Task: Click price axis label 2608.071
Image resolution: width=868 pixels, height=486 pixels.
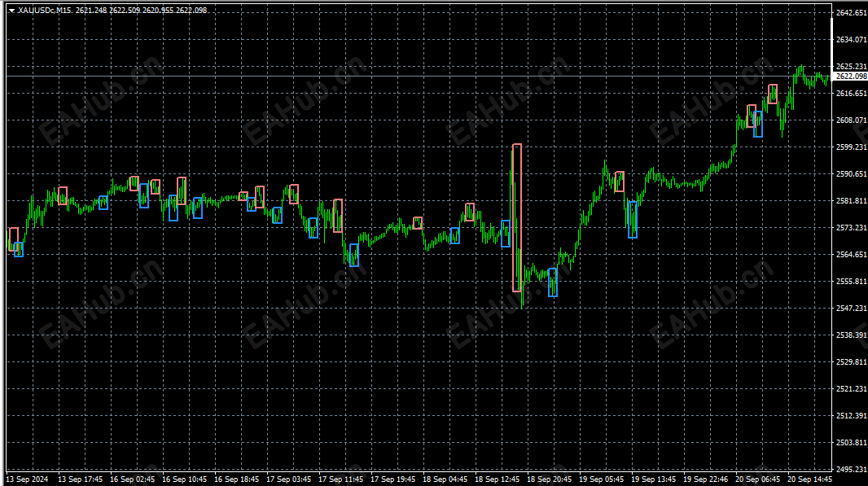Action: pyautogui.click(x=851, y=120)
